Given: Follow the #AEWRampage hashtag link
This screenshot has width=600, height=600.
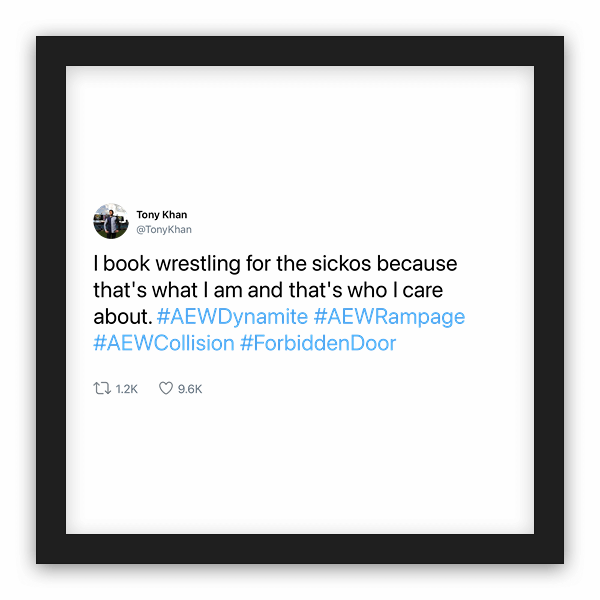Looking at the screenshot, I should click(389, 317).
